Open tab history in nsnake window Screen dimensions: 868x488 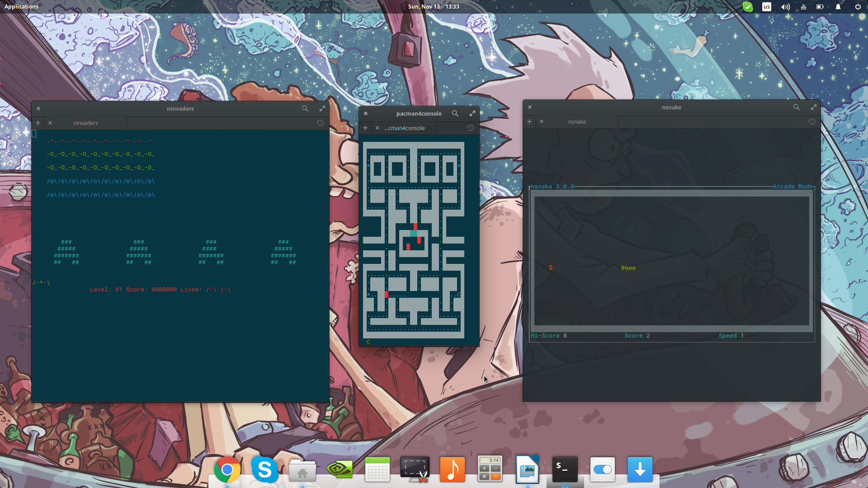click(x=811, y=122)
